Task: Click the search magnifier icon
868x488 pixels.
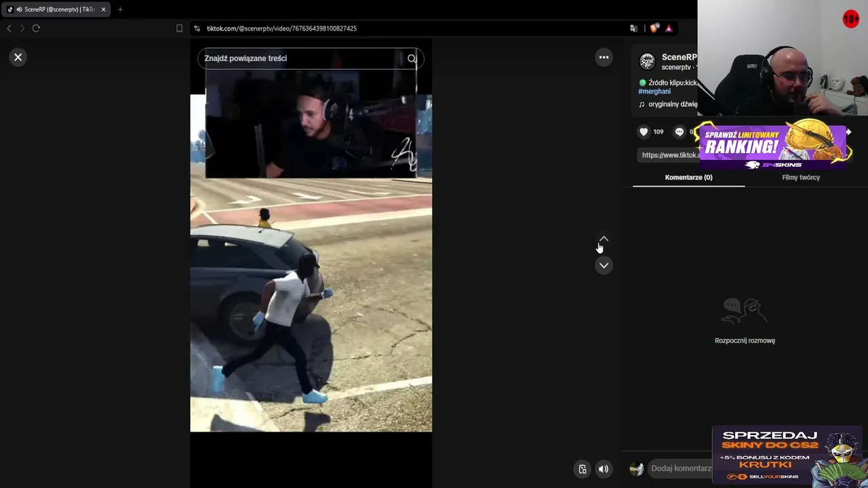Action: pyautogui.click(x=412, y=59)
